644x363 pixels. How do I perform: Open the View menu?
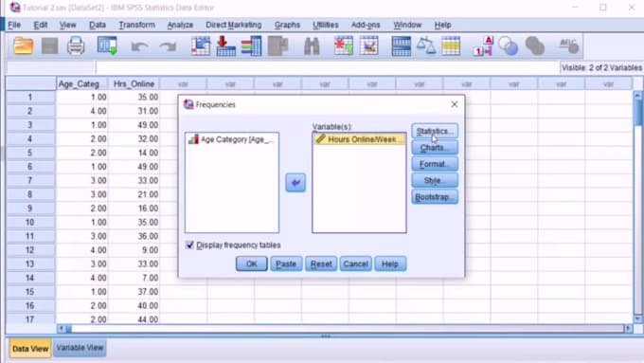[x=68, y=25]
